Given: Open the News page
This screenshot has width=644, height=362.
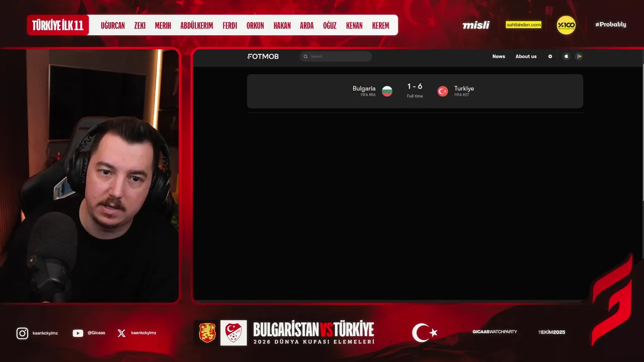Looking at the screenshot, I should (x=499, y=56).
